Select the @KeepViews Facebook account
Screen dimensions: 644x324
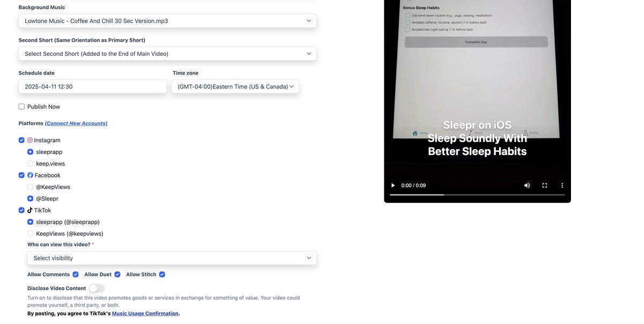click(x=31, y=187)
